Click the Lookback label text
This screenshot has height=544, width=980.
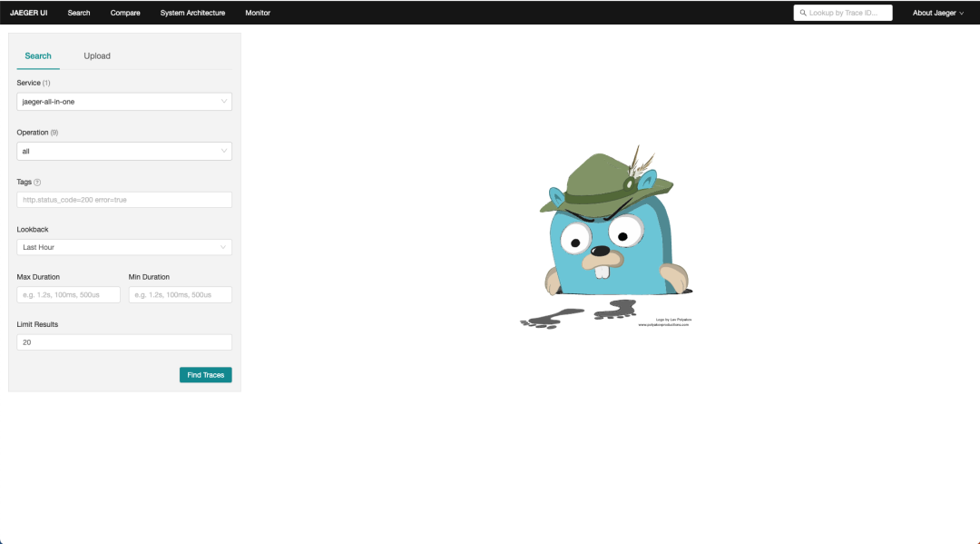click(33, 230)
